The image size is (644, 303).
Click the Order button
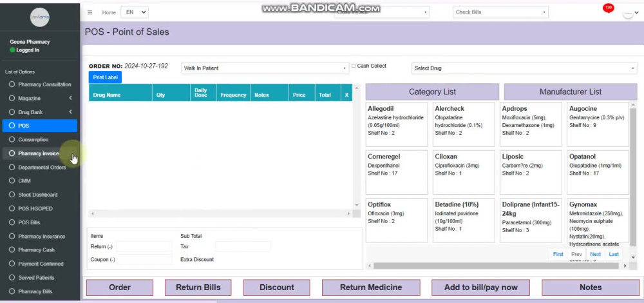click(120, 288)
